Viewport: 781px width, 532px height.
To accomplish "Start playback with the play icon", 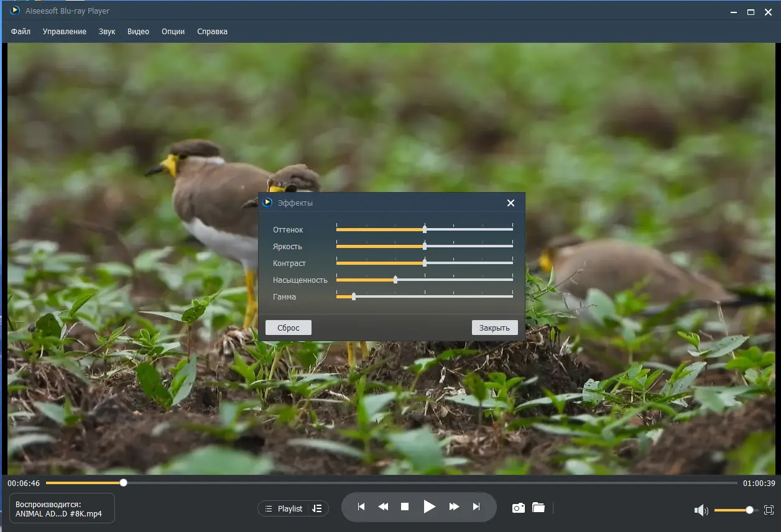I will pyautogui.click(x=429, y=507).
